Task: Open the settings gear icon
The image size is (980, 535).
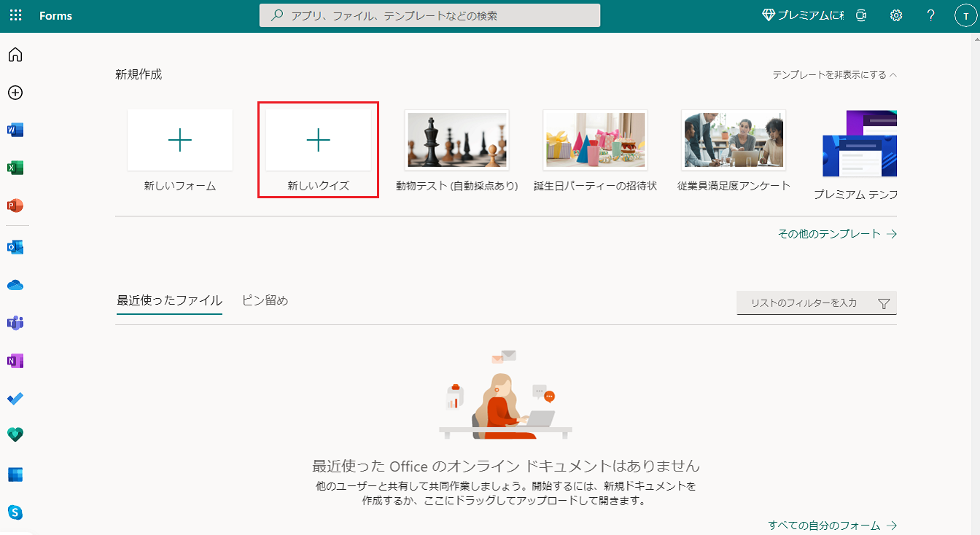Action: 896,15
